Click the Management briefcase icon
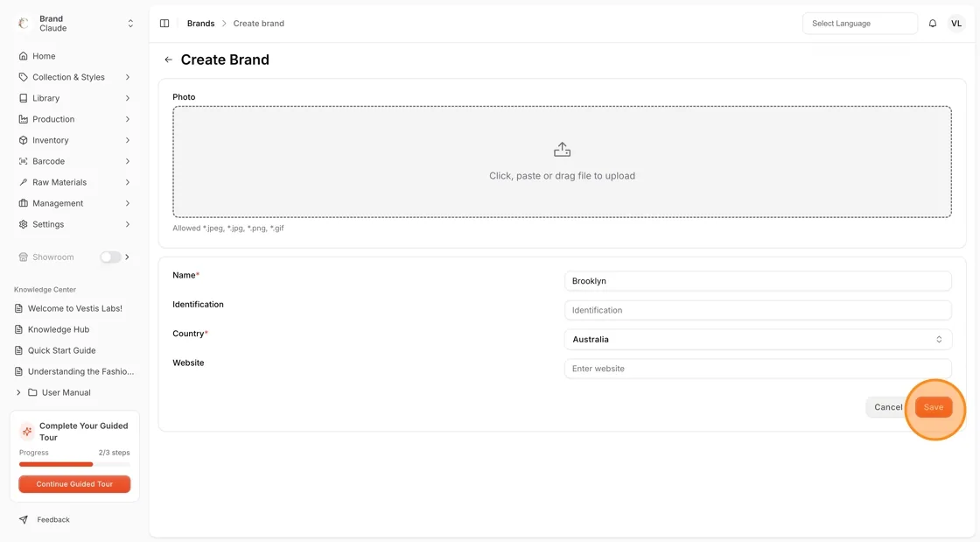Viewport: 980px width, 542px height. click(23, 203)
